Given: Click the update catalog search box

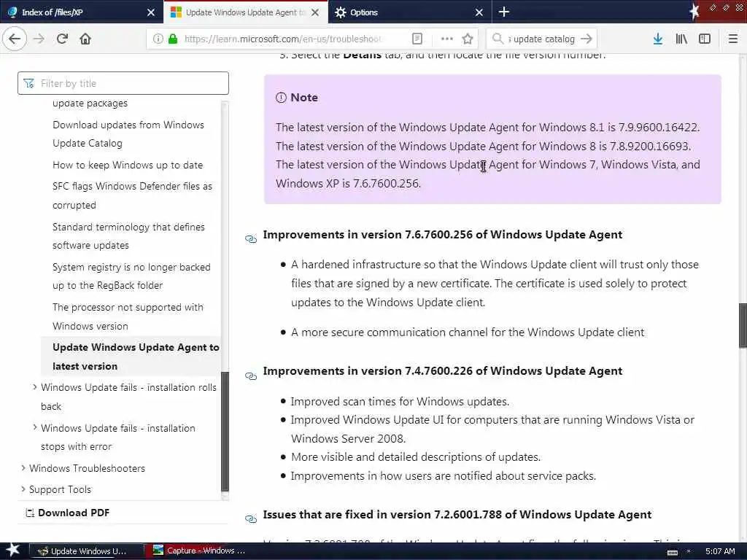Looking at the screenshot, I should [542, 39].
